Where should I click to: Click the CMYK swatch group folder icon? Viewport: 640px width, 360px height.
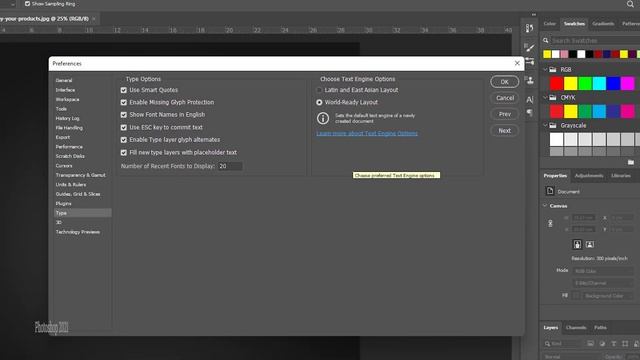pos(553,98)
